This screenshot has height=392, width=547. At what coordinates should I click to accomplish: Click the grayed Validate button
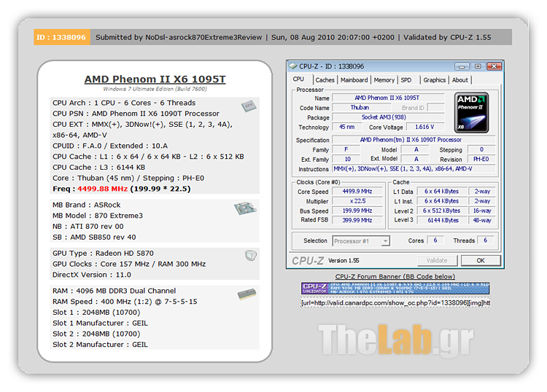click(437, 261)
